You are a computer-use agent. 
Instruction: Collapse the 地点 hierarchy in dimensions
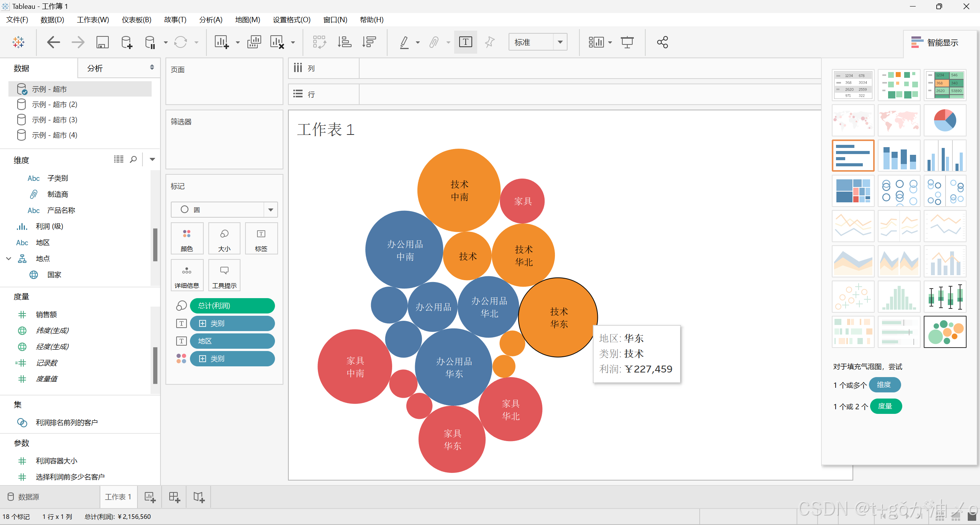coord(8,259)
